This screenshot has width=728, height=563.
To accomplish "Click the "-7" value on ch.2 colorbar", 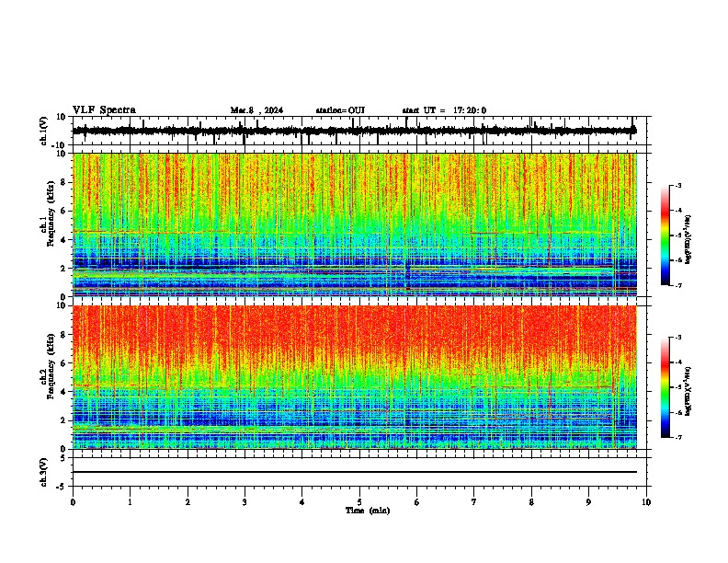I will pyautogui.click(x=677, y=437).
